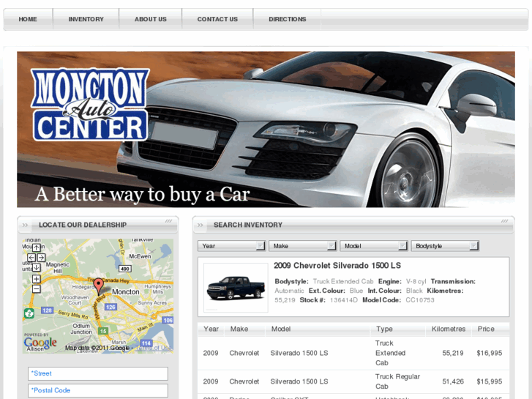Screen dimensions: 532x399
Task: Zoom out on the map
Action: click(x=37, y=289)
